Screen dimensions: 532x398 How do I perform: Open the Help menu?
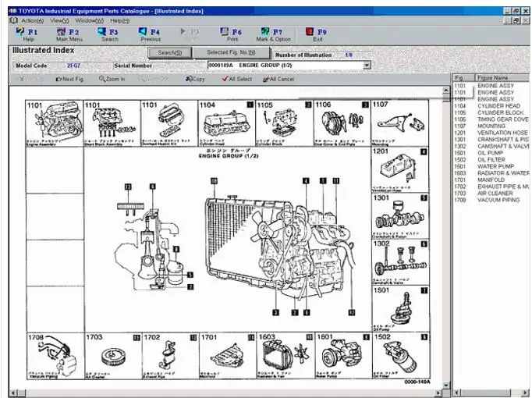coord(119,21)
